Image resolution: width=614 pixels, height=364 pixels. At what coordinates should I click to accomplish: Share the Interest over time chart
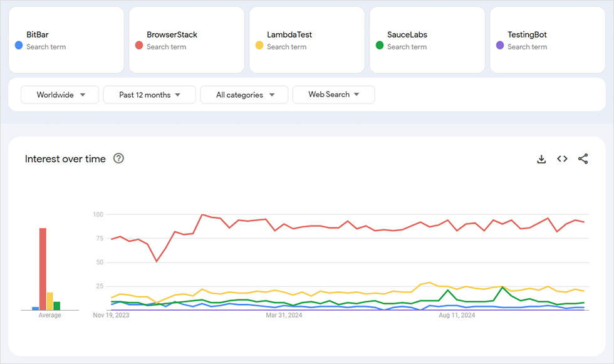coord(583,159)
